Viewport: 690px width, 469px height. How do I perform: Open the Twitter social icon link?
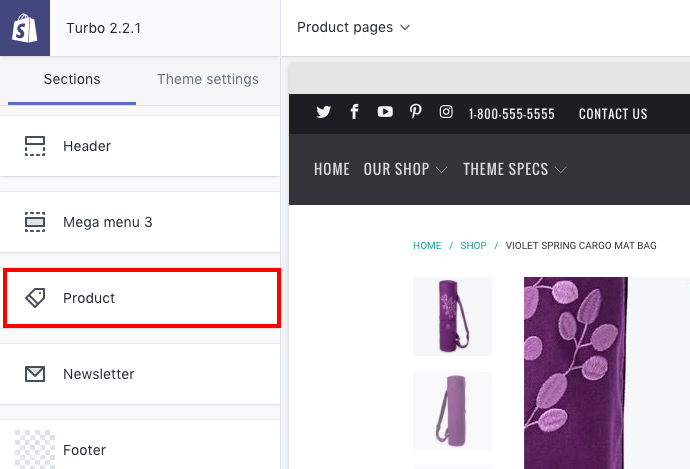point(323,113)
